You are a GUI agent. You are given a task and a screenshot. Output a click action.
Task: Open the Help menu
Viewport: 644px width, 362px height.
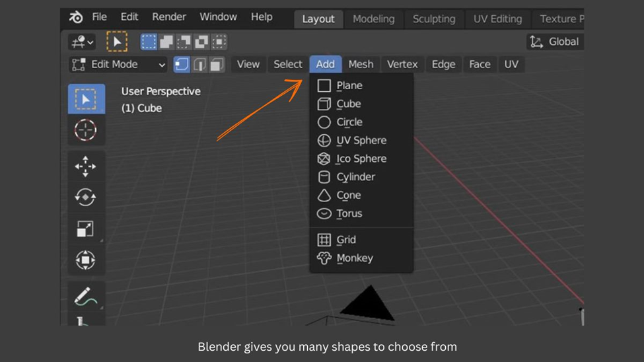click(x=262, y=17)
